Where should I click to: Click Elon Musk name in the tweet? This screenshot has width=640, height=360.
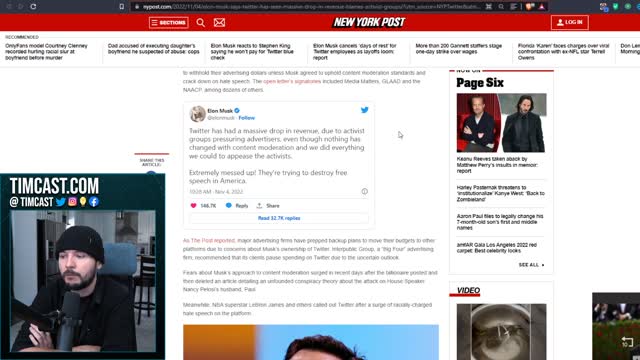click(220, 111)
